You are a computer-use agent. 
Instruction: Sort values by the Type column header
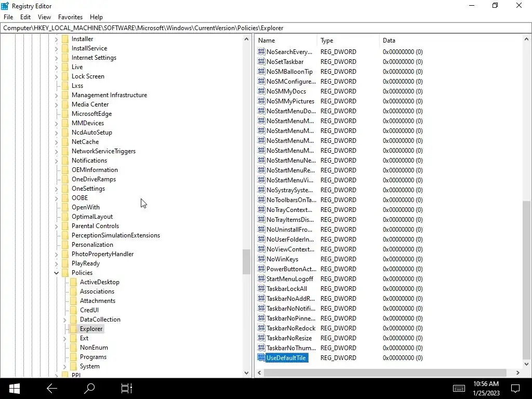[x=348, y=41]
